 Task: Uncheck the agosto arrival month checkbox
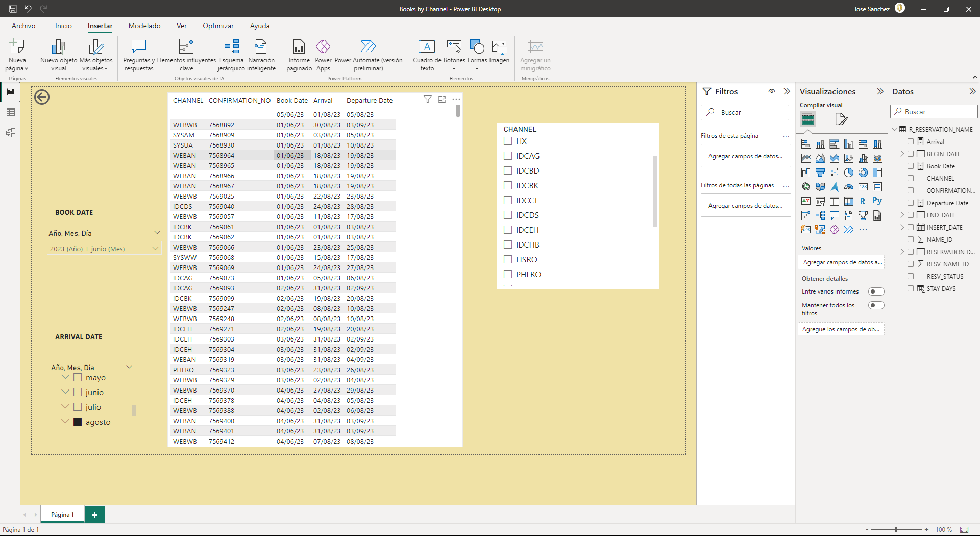(78, 422)
